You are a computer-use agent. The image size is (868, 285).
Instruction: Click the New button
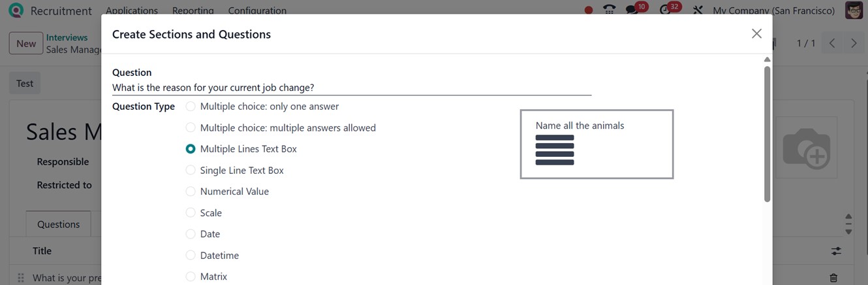[x=26, y=43]
